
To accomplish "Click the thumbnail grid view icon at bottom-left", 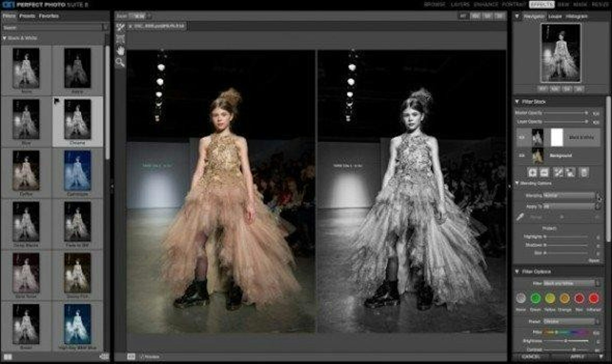I will pyautogui.click(x=8, y=356).
